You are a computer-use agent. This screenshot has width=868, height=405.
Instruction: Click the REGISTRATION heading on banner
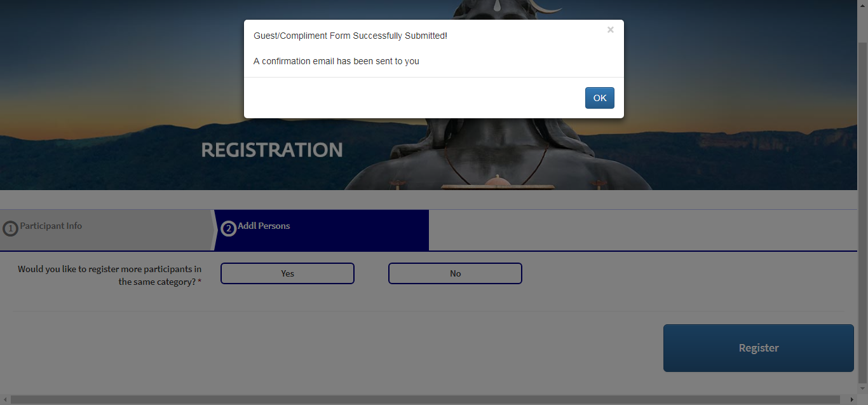click(272, 150)
